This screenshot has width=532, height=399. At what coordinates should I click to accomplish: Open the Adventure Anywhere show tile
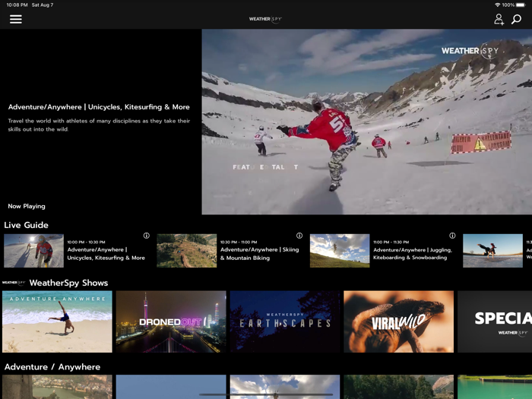tap(57, 321)
